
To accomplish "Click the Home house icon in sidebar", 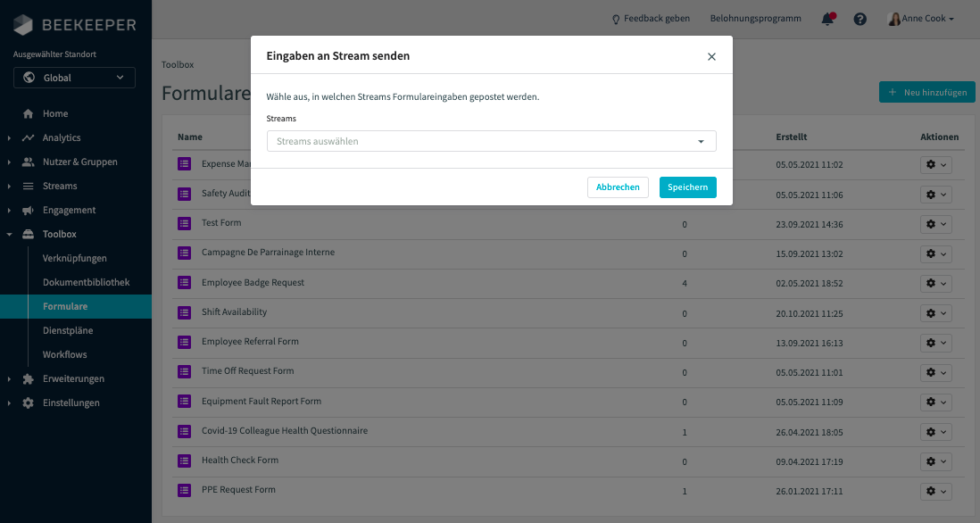I will (29, 113).
